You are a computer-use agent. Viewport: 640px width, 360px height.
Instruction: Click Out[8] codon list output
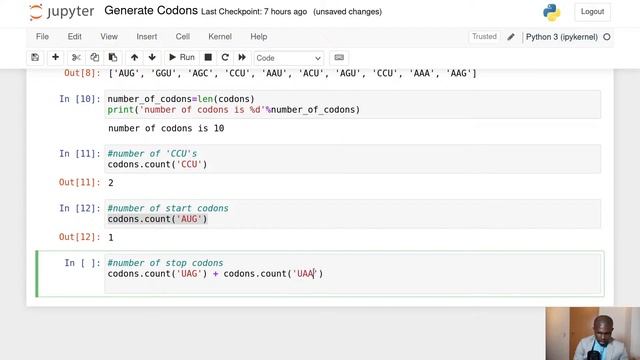point(292,73)
